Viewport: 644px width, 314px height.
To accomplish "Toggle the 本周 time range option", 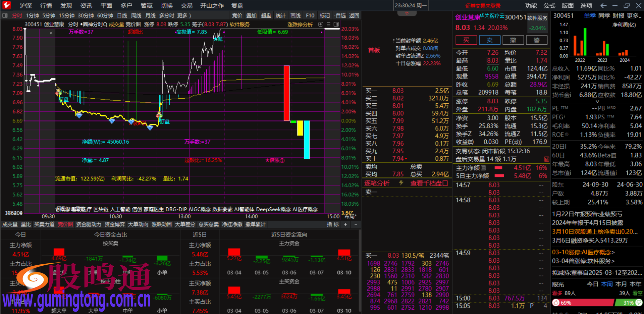I will pos(607,284).
